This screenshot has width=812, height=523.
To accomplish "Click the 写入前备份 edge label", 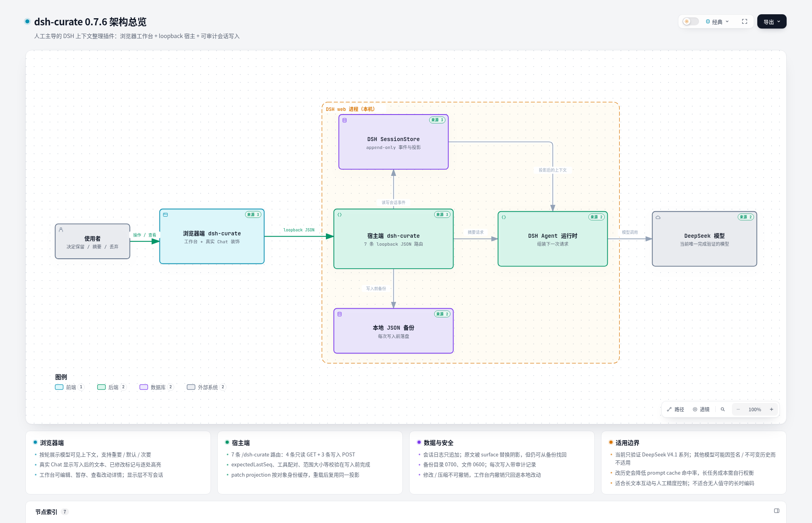I will coord(376,288).
